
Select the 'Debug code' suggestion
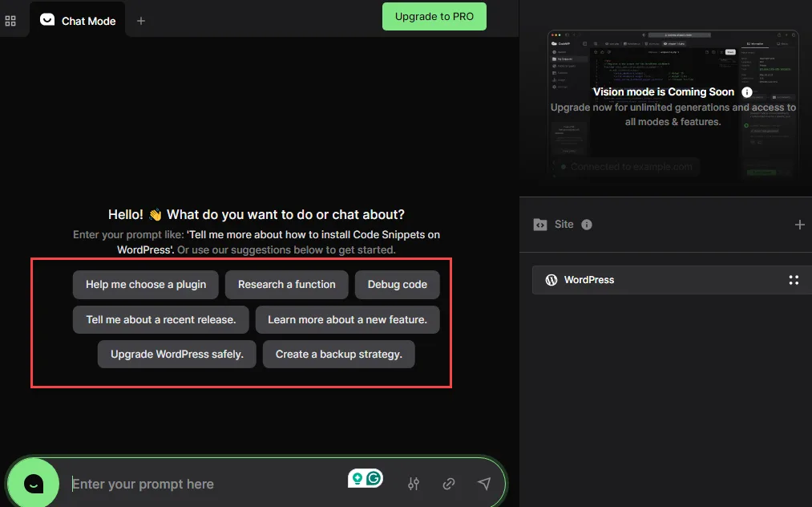click(398, 285)
